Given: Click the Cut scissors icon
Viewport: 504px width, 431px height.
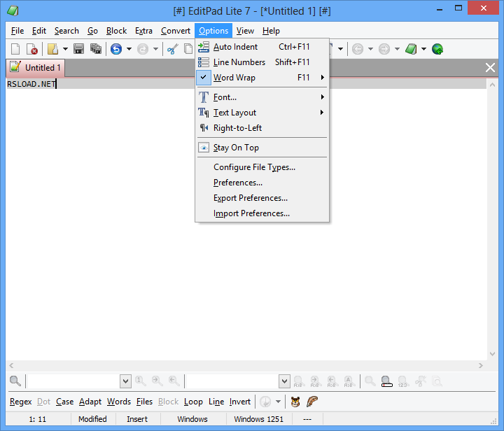Looking at the screenshot, I should (173, 49).
